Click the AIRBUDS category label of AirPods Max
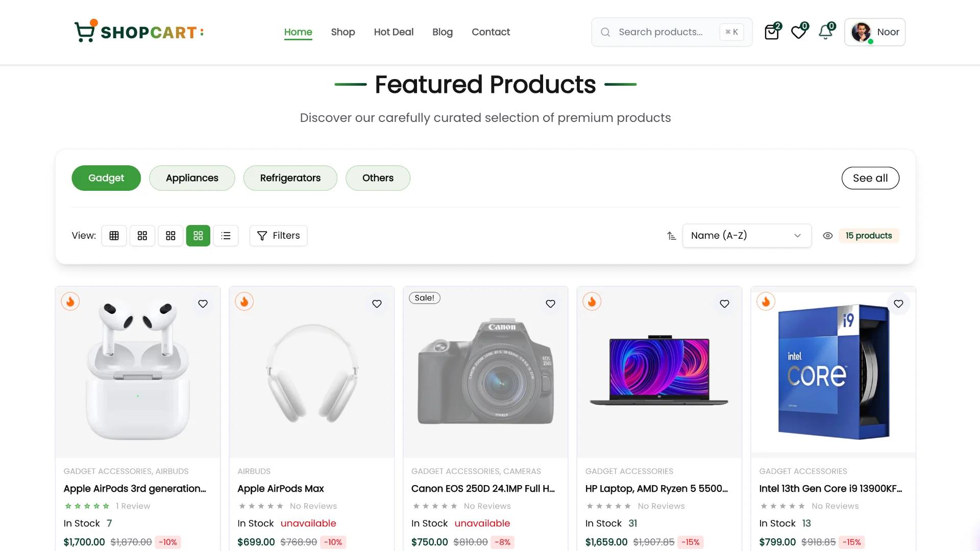 (x=254, y=471)
